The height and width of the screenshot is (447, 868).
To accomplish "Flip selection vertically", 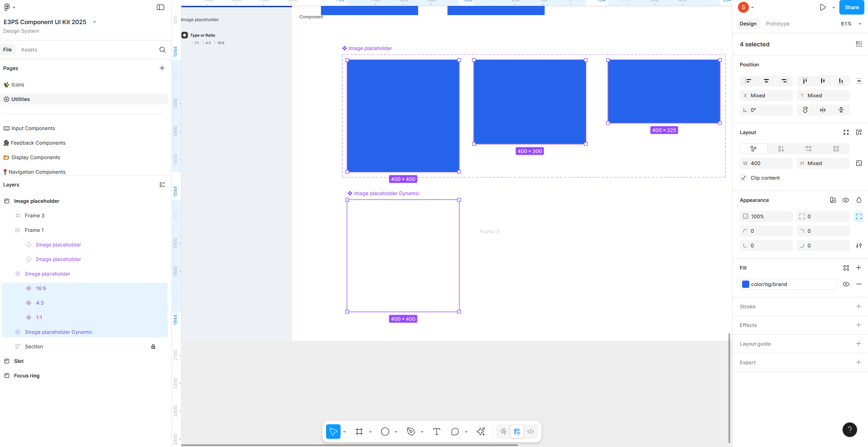I will tap(841, 110).
